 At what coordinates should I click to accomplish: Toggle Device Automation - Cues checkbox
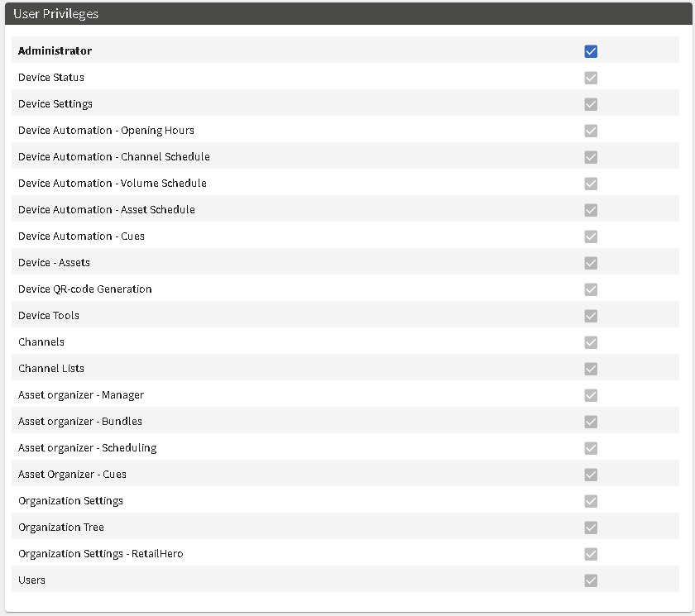tap(591, 236)
